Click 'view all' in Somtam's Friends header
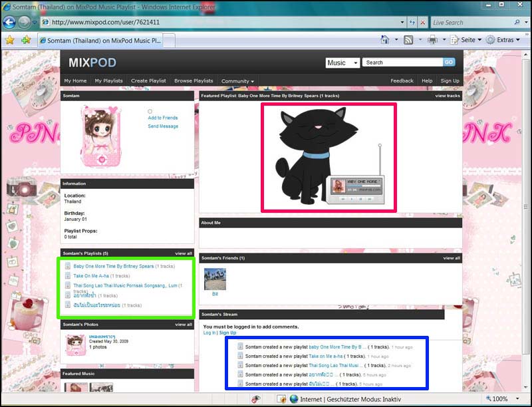Image resolution: width=532 pixels, height=407 pixels. [x=452, y=258]
